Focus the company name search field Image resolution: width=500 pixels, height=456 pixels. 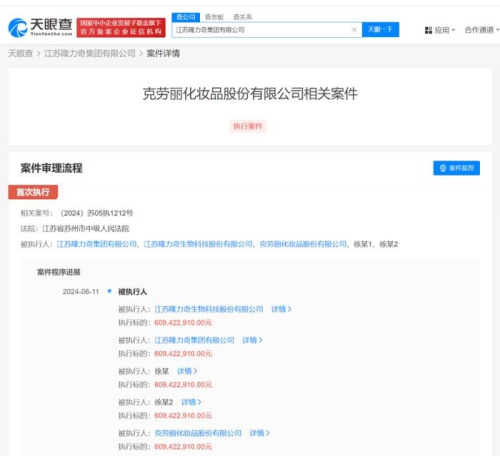click(x=267, y=30)
